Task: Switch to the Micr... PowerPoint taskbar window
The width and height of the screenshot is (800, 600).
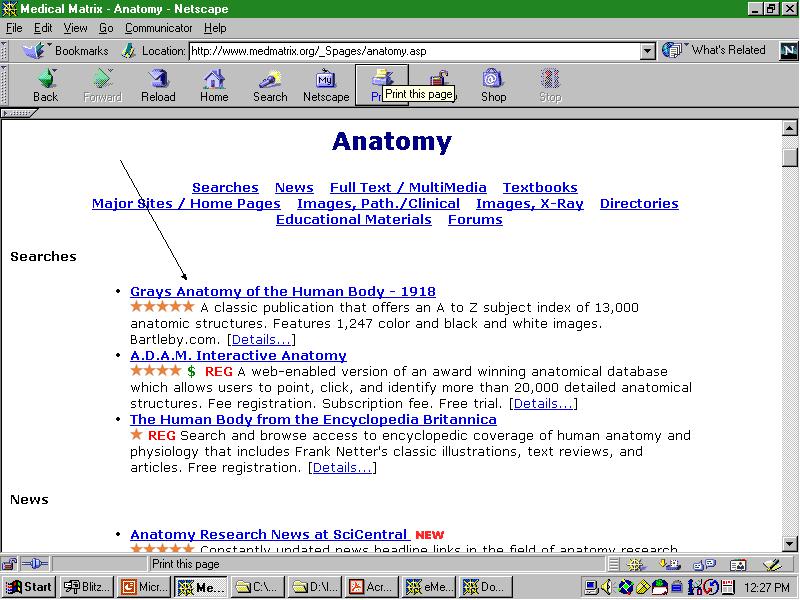Action: (143, 587)
